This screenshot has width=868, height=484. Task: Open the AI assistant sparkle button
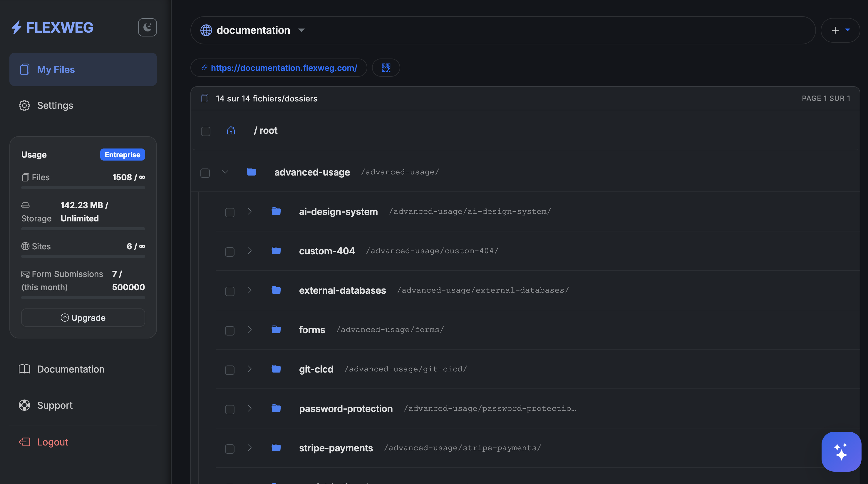tap(841, 452)
